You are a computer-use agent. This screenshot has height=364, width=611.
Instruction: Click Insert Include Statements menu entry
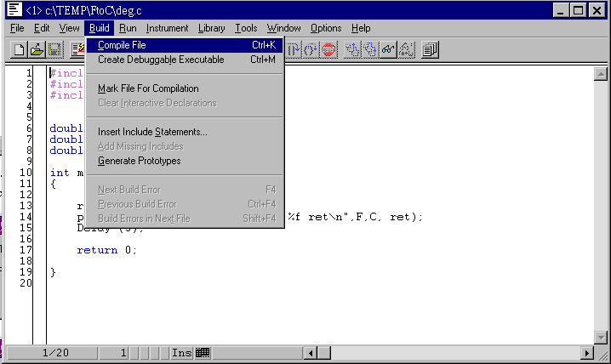(x=152, y=132)
